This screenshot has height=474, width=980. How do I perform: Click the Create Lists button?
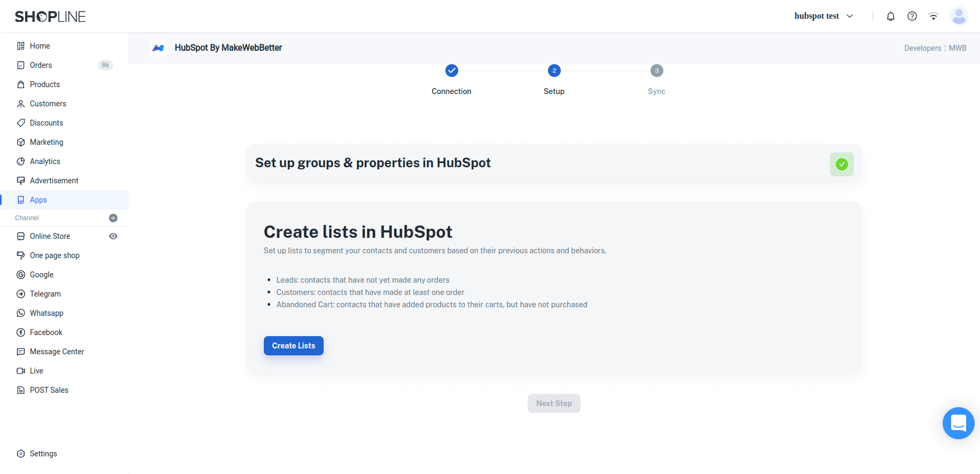294,346
